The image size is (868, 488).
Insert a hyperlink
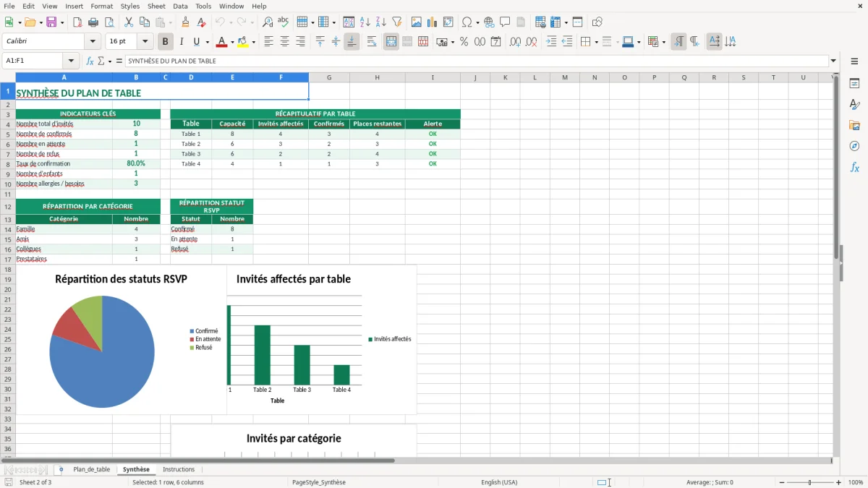click(x=489, y=22)
